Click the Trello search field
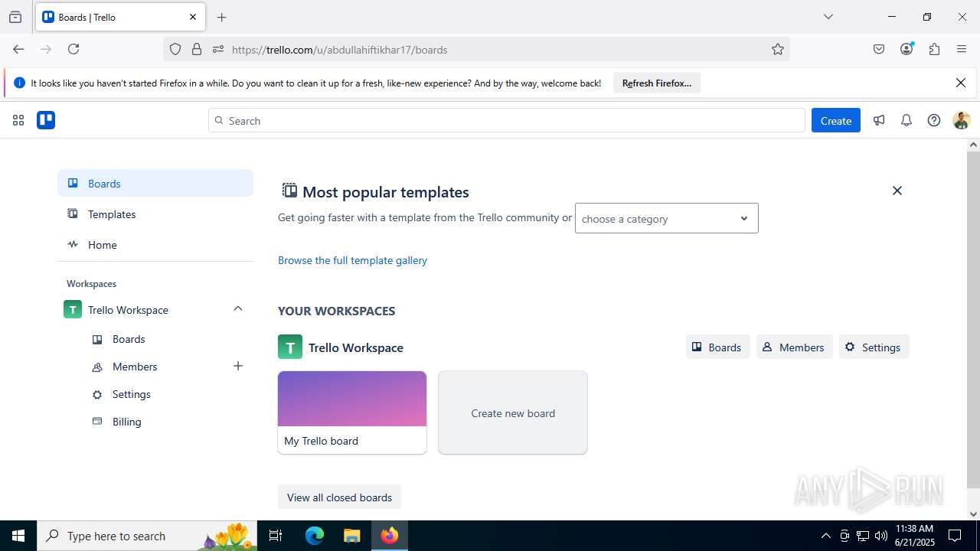Screen dimensions: 980x551 click(x=507, y=120)
